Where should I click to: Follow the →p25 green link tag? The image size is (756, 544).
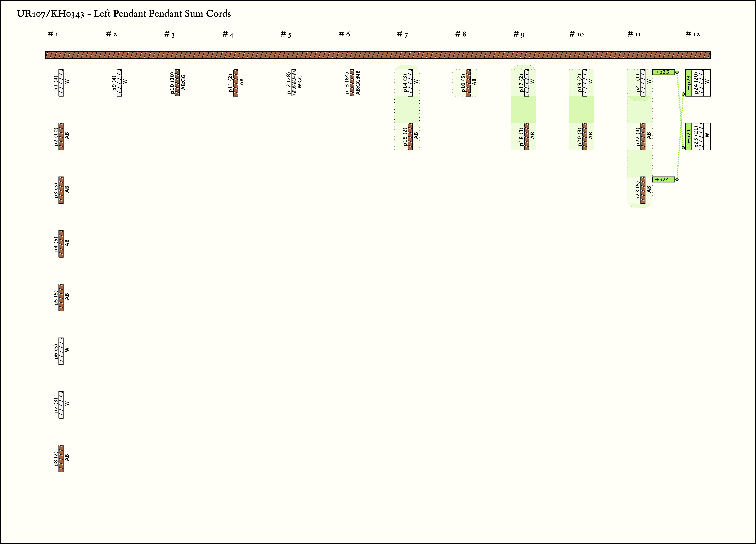663,72
